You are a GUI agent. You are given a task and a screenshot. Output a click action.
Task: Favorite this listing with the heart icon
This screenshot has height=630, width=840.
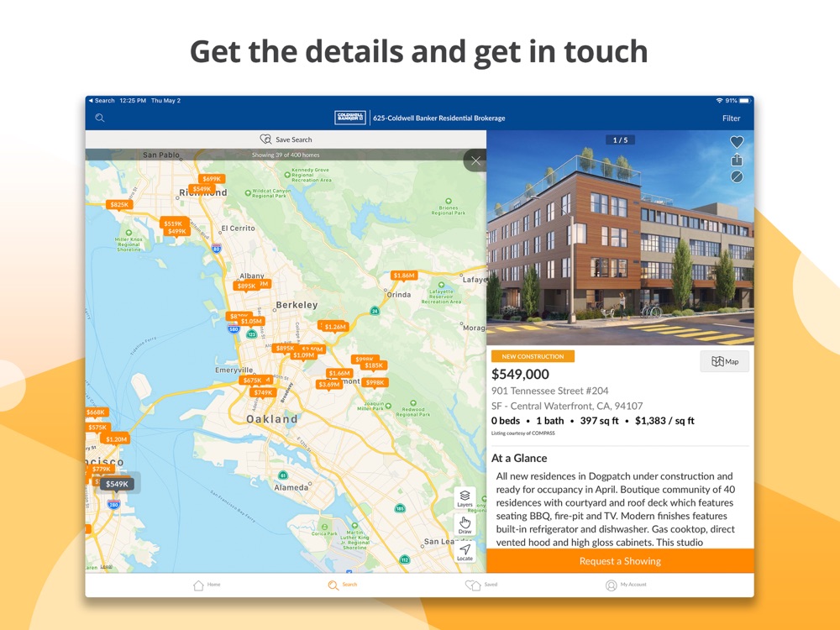(737, 142)
